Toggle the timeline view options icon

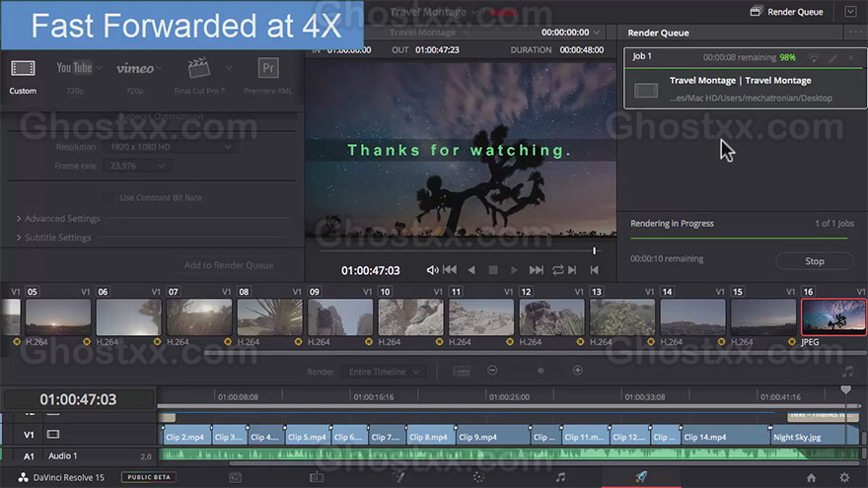(462, 371)
